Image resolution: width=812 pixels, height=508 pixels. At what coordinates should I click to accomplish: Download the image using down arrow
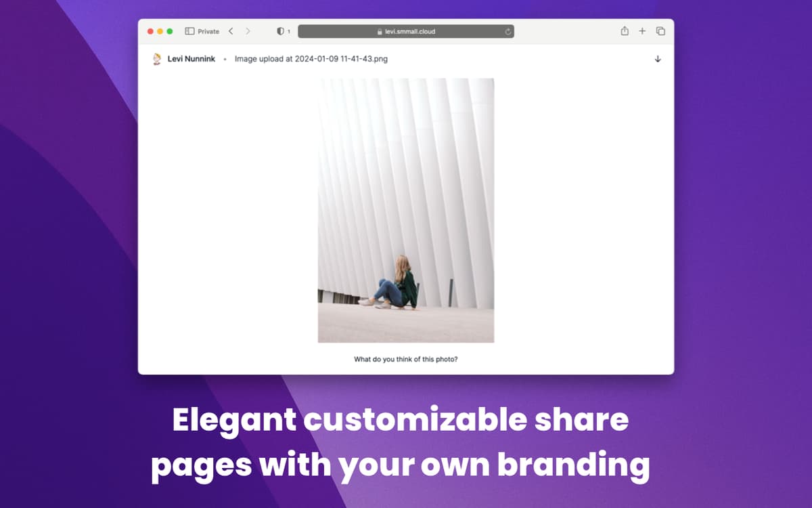pyautogui.click(x=658, y=59)
